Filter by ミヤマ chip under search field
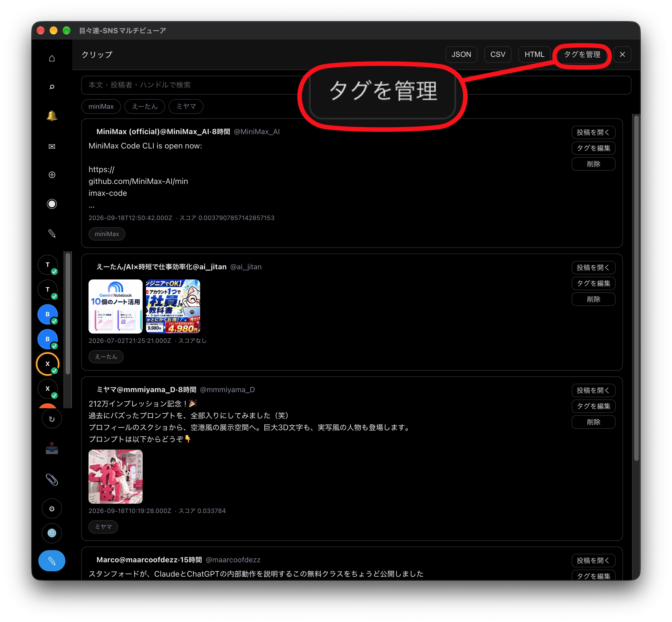This screenshot has height=622, width=672. [x=186, y=106]
